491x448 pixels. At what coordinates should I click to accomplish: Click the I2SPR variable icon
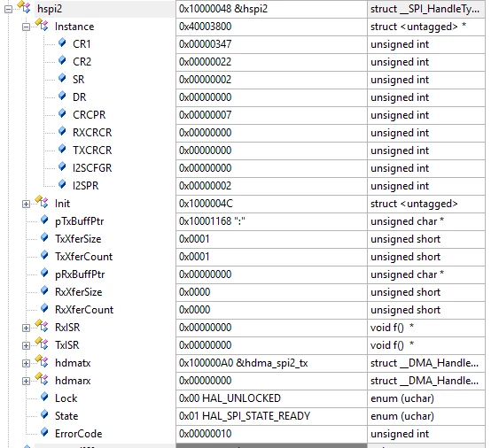pyautogui.click(x=62, y=184)
